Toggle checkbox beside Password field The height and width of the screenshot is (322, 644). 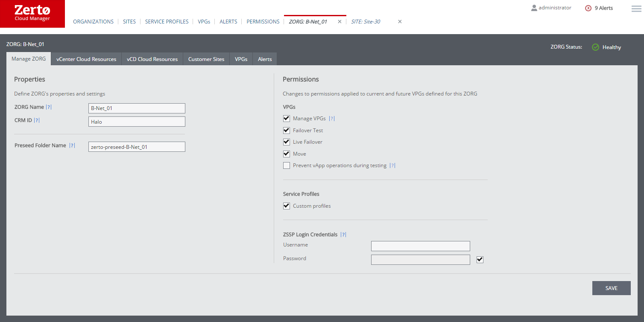coord(480,259)
